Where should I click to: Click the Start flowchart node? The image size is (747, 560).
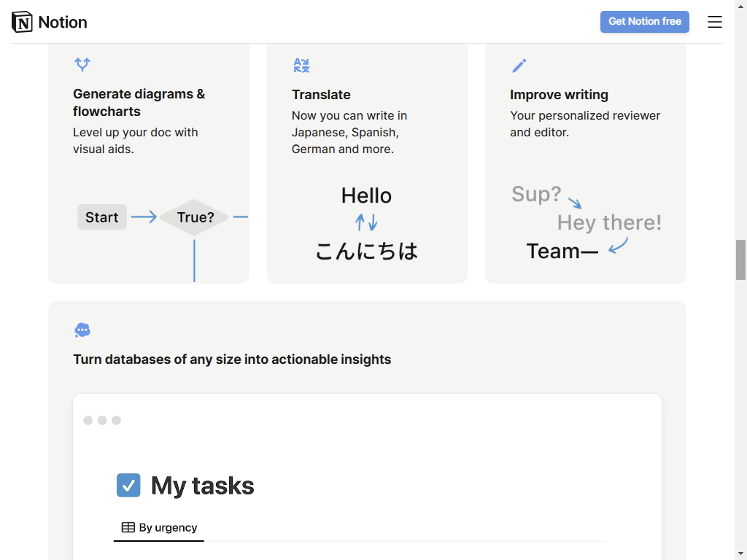tap(102, 217)
